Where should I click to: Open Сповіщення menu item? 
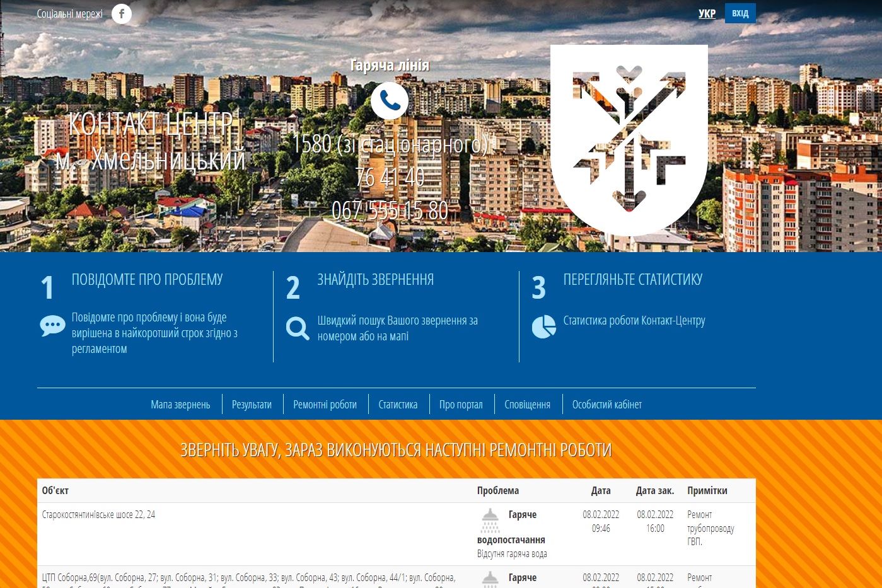point(527,405)
